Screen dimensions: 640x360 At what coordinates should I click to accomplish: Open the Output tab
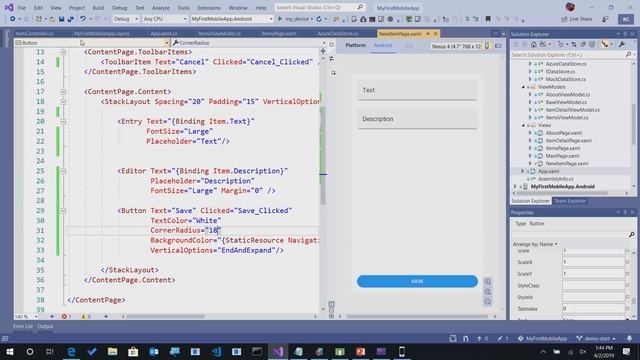pos(45,326)
